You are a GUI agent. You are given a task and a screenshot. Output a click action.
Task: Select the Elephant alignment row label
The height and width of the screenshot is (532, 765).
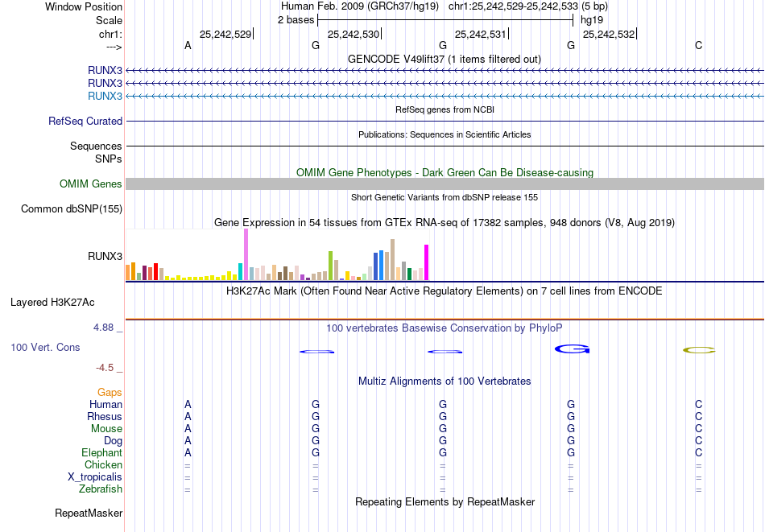pyautogui.click(x=102, y=452)
